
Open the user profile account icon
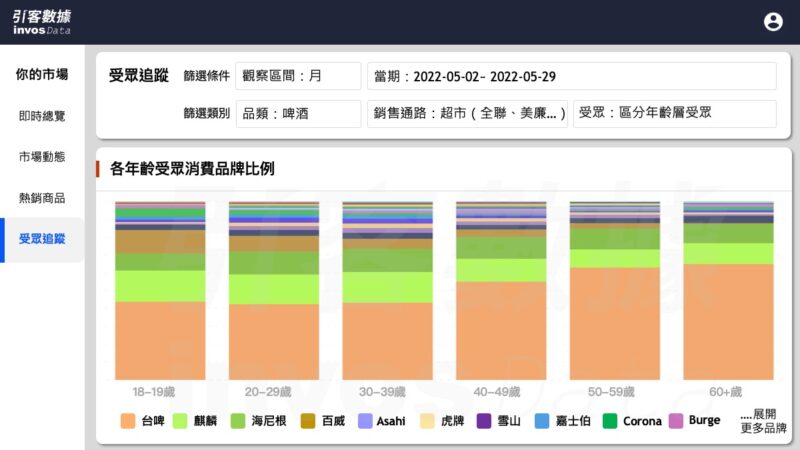point(773,22)
